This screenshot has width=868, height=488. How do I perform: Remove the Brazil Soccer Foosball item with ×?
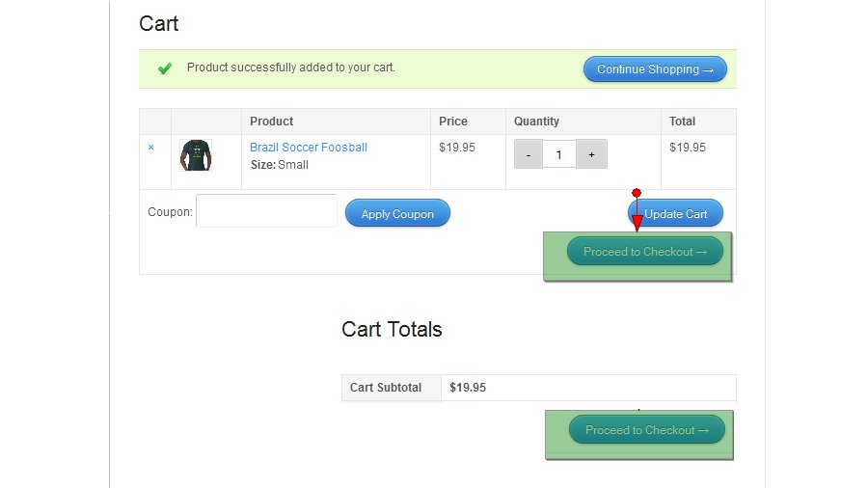point(150,148)
